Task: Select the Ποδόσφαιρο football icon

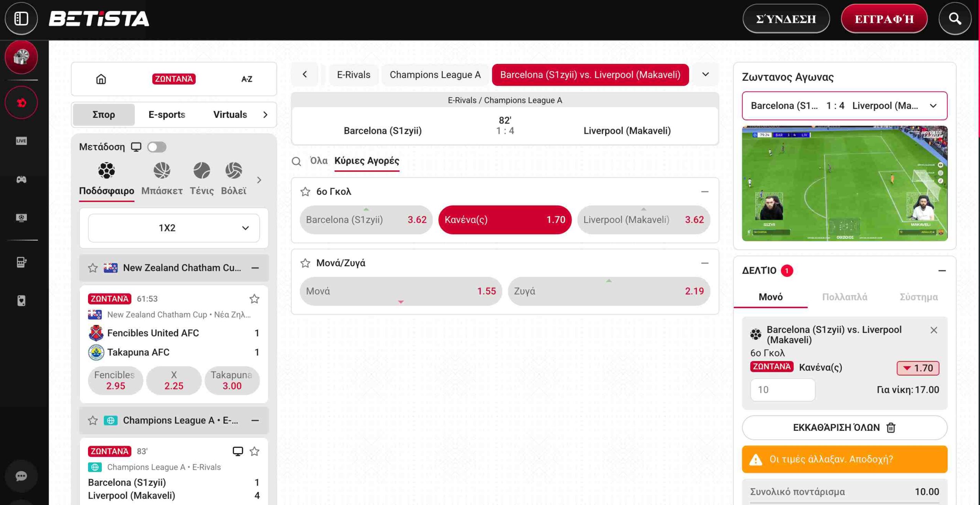Action: (x=106, y=170)
